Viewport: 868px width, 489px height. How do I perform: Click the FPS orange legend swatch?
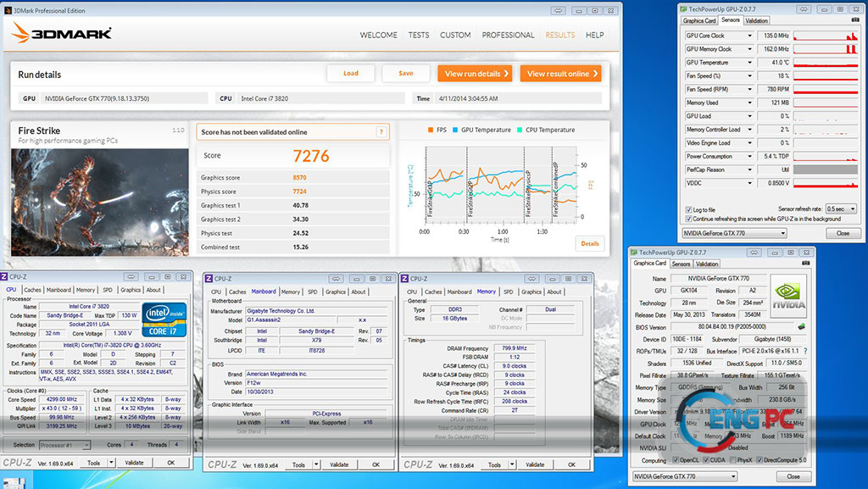[x=430, y=130]
